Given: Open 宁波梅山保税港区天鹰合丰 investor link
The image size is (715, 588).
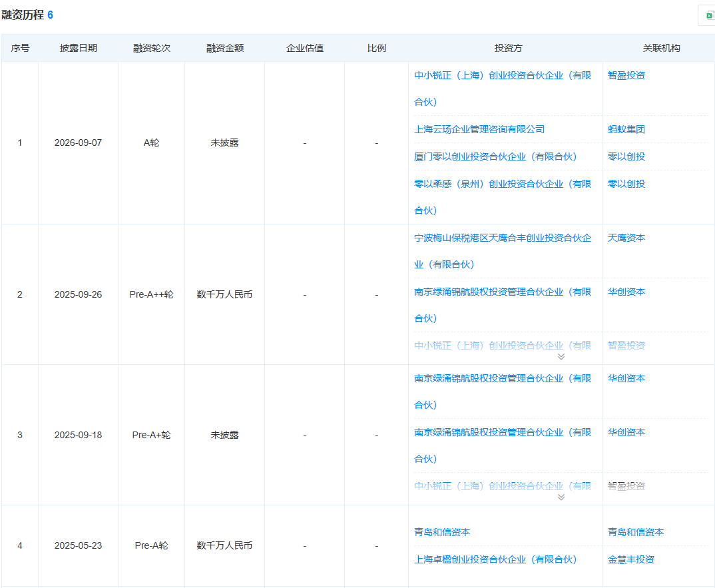Looking at the screenshot, I should coord(503,251).
